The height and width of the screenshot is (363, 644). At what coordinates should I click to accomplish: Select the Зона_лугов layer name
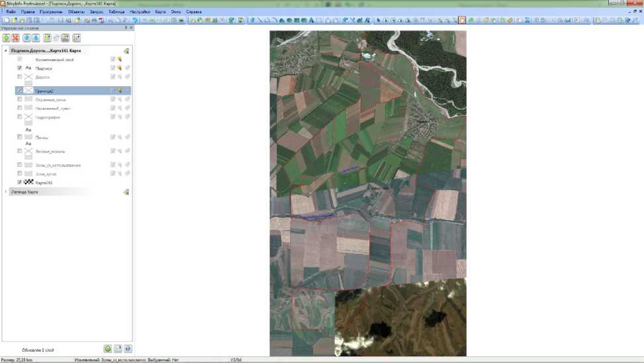click(46, 174)
